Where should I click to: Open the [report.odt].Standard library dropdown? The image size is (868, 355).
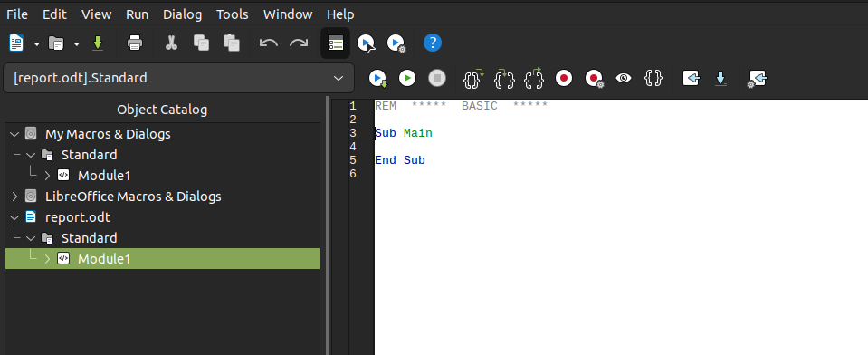point(178,78)
